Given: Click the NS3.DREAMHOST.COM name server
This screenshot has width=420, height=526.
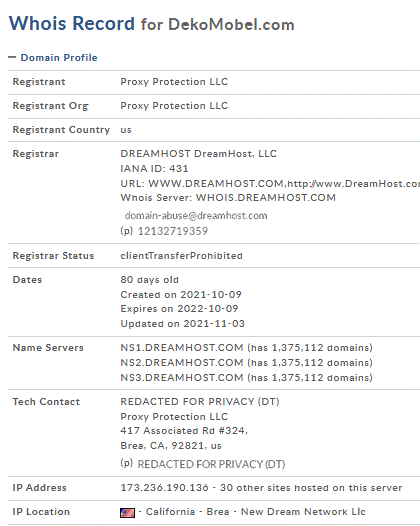Looking at the screenshot, I should [x=182, y=378].
